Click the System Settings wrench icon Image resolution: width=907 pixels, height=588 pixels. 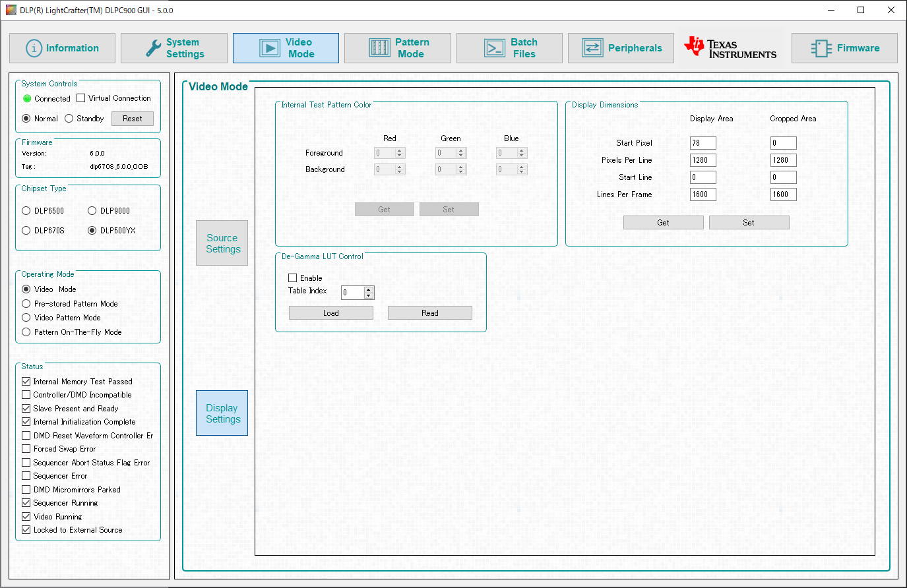pos(153,48)
